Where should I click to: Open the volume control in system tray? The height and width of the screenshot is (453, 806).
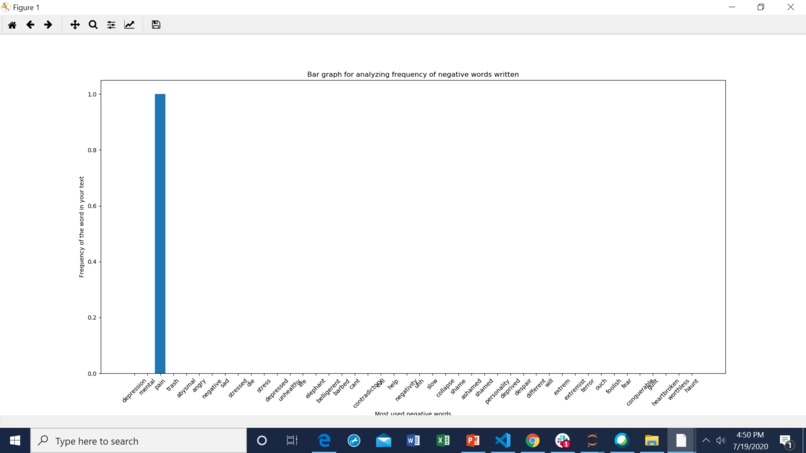coord(720,441)
